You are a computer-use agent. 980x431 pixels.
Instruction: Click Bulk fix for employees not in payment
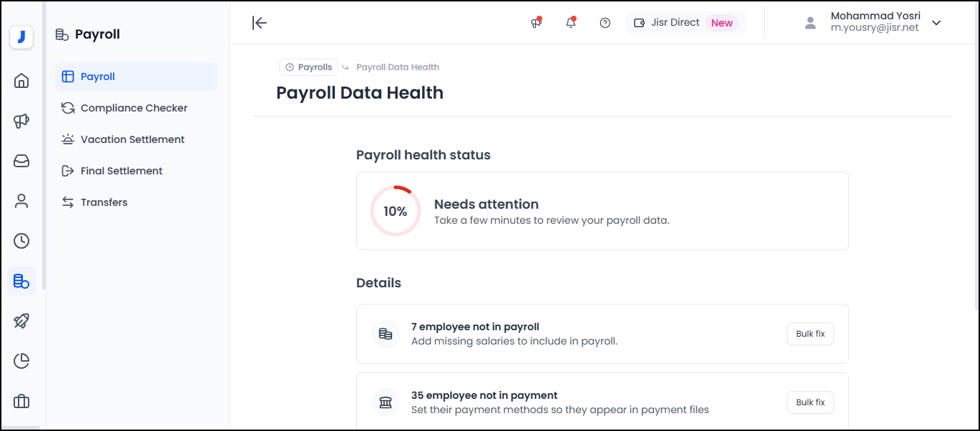click(810, 402)
